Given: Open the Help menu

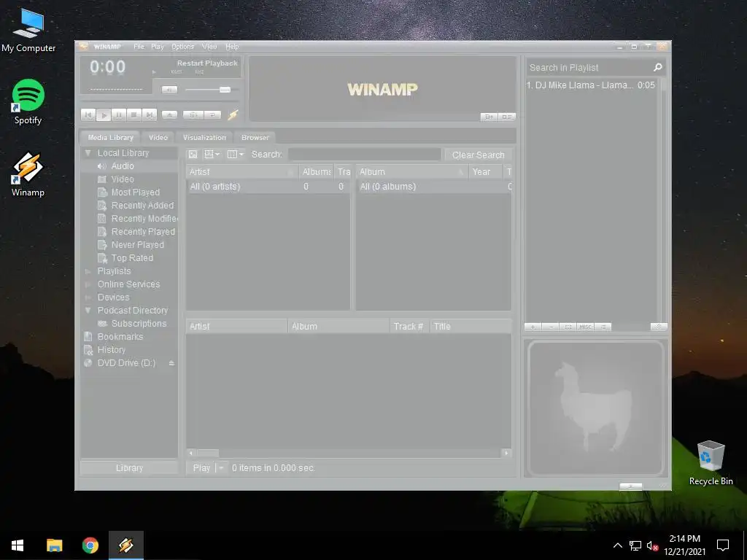Looking at the screenshot, I should [232, 47].
